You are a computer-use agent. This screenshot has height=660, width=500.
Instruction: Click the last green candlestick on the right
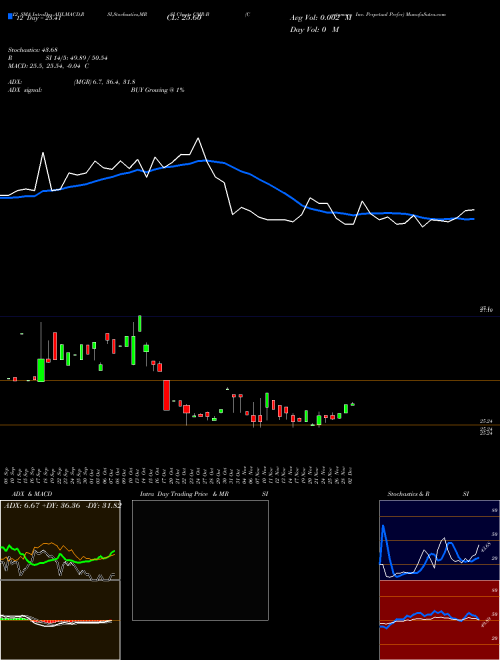(x=353, y=404)
